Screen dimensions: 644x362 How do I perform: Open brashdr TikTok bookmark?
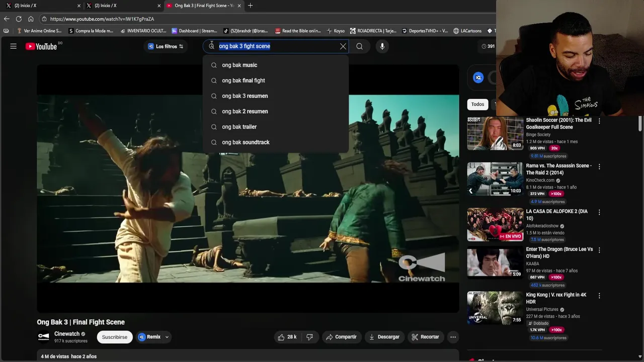point(246,31)
